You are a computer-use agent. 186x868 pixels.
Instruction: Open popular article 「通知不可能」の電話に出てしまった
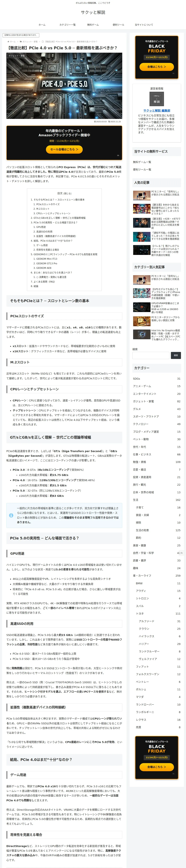[157, 237]
